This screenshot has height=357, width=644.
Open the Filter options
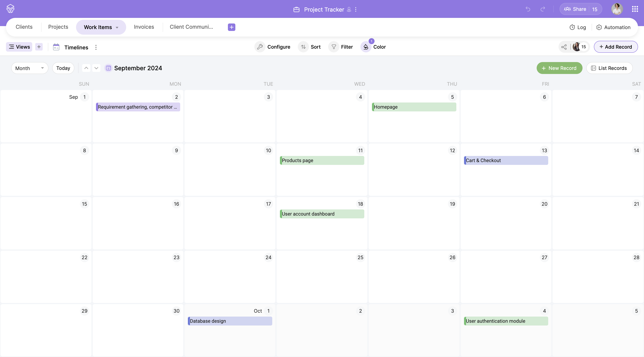pos(340,47)
